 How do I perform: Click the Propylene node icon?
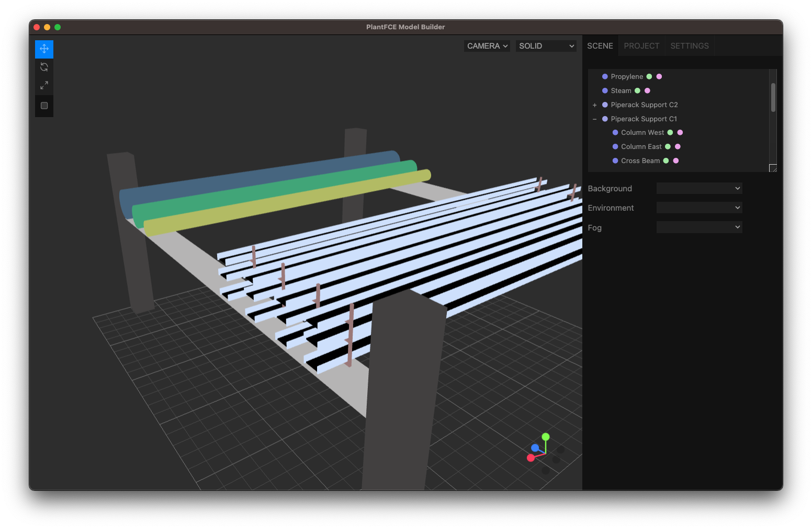point(605,76)
